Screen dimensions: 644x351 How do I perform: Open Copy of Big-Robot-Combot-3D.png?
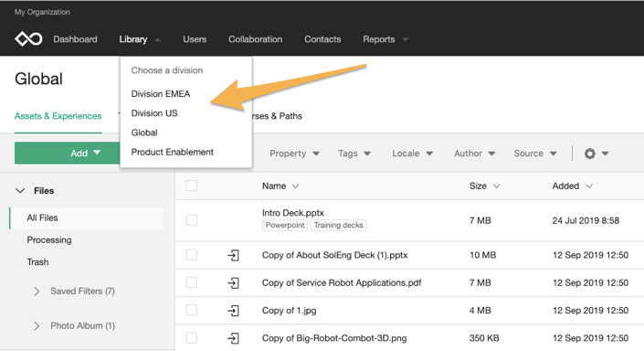pyautogui.click(x=334, y=338)
